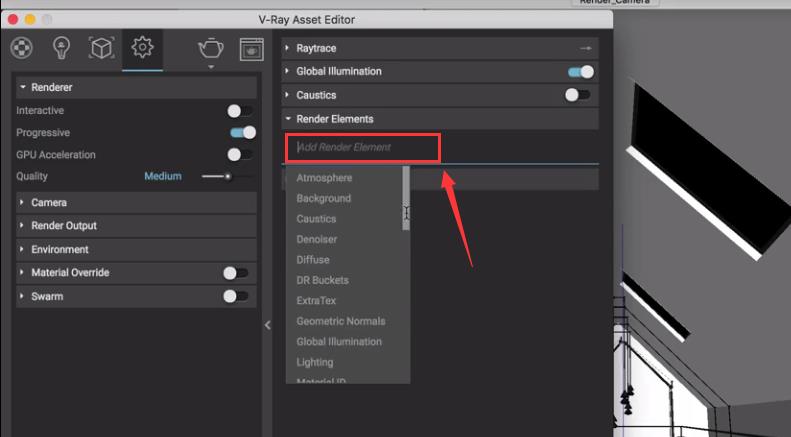Collapse the right panel with arrow
Viewport: 791px width, 437px height.
coord(267,325)
